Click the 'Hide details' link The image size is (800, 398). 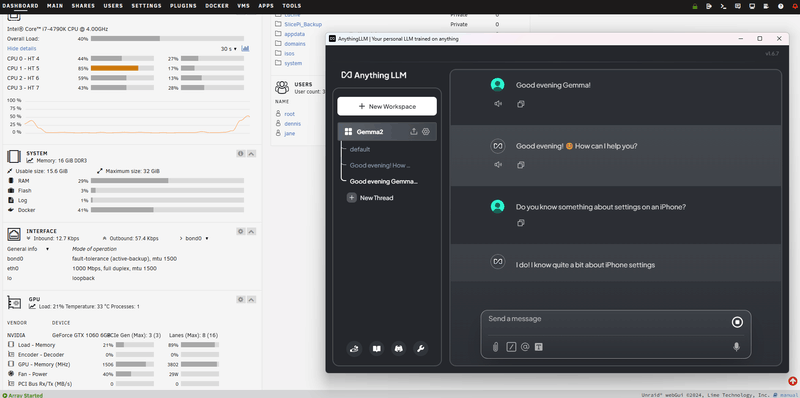click(21, 48)
